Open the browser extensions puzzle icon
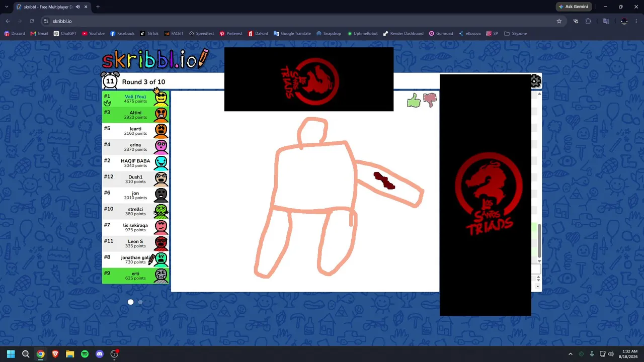 tap(588, 21)
